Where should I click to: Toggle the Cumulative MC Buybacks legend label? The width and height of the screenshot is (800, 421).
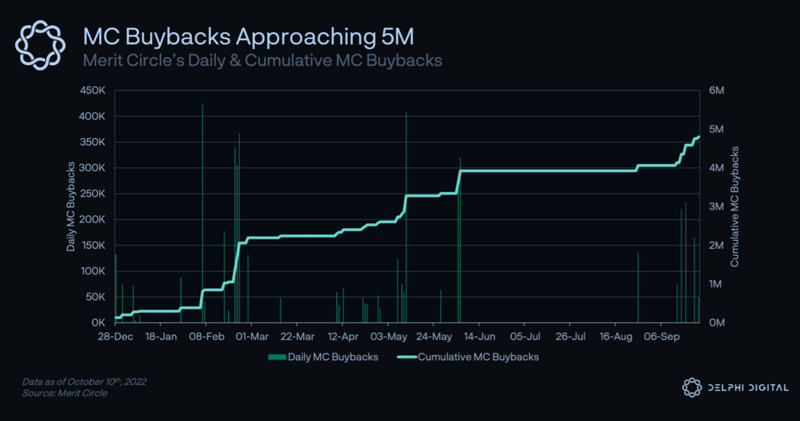[478, 357]
